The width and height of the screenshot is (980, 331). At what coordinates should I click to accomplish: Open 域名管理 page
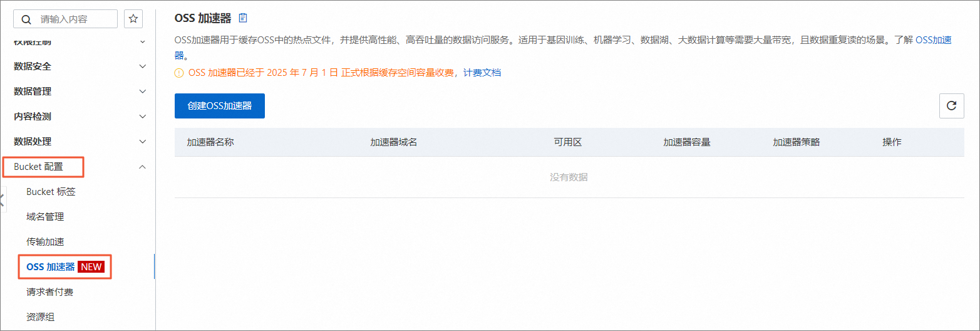pos(45,216)
